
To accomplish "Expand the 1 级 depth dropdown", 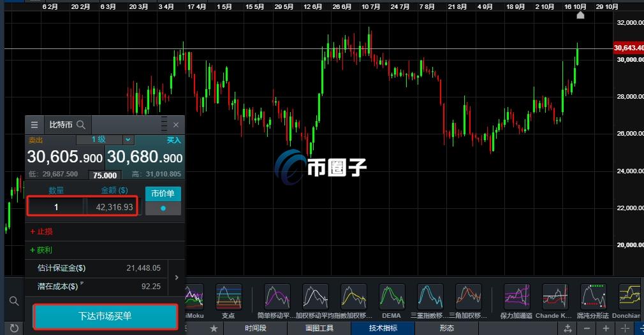I will coord(128,140).
